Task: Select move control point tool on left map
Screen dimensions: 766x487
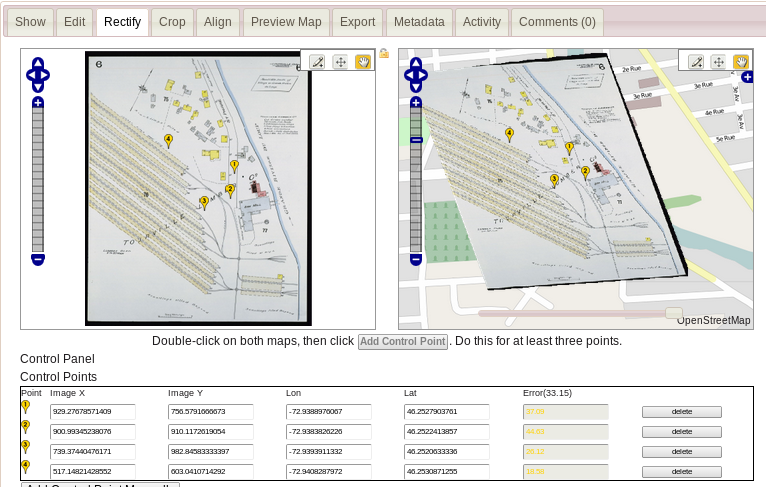Action: click(340, 62)
